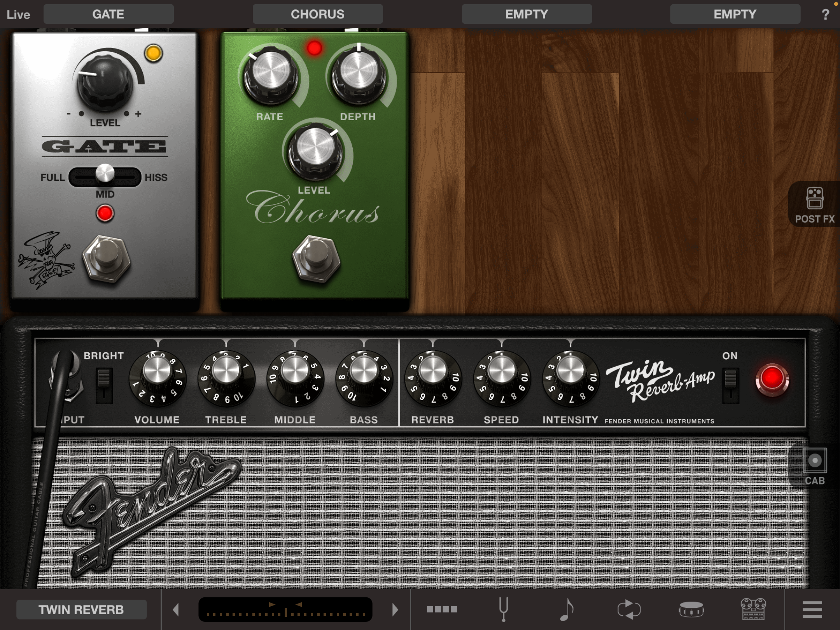Click the Chorus RATE knob
Image resolution: width=840 pixels, height=630 pixels.
tap(271, 75)
